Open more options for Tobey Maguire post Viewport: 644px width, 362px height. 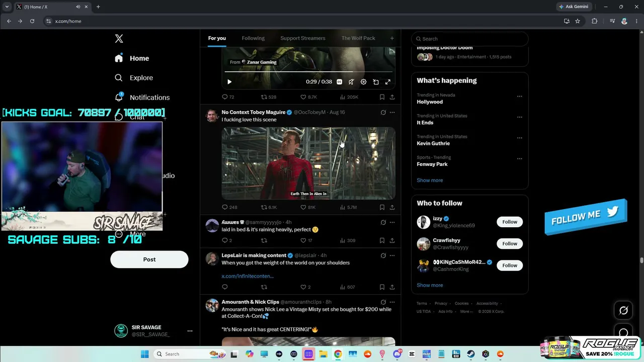point(392,112)
